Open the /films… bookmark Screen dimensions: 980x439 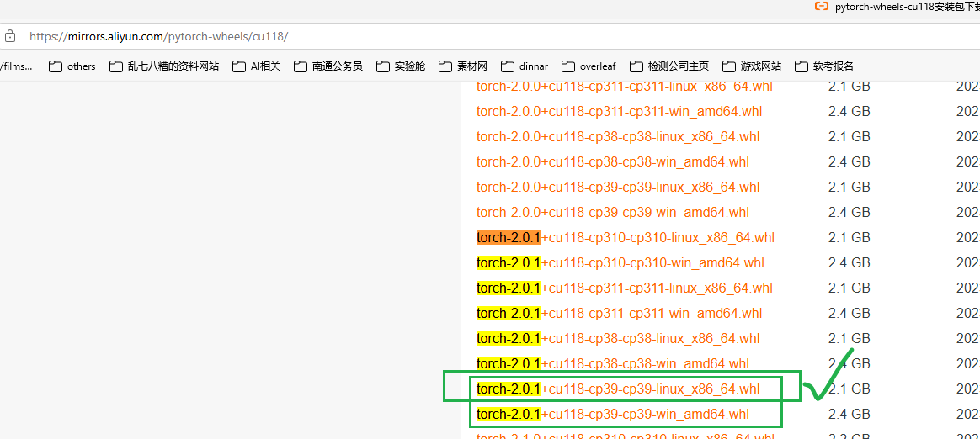click(x=16, y=66)
